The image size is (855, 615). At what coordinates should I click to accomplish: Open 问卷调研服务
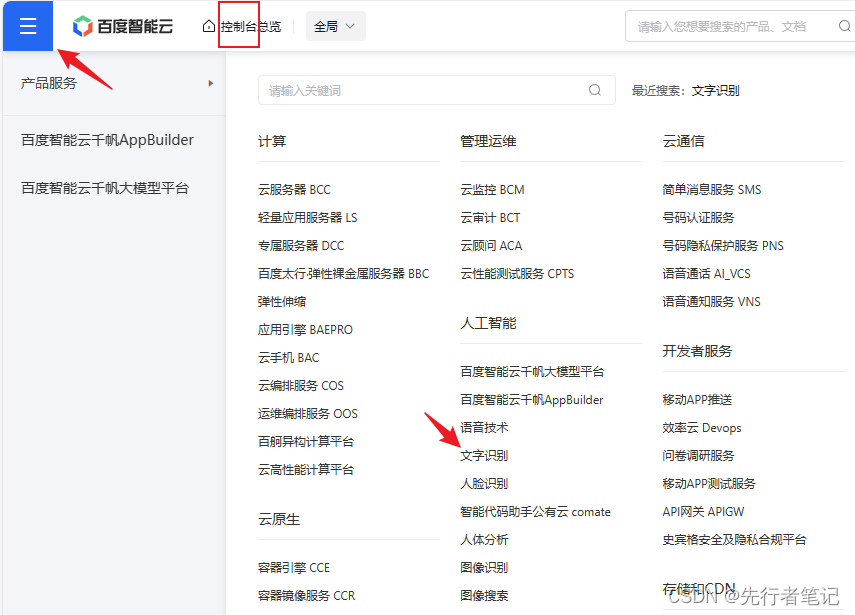coord(699,455)
